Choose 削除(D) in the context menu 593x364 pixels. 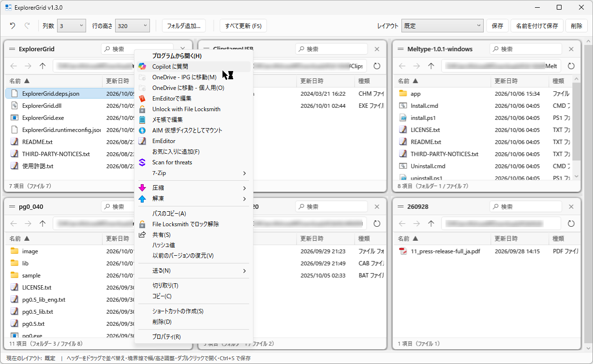[193, 322]
